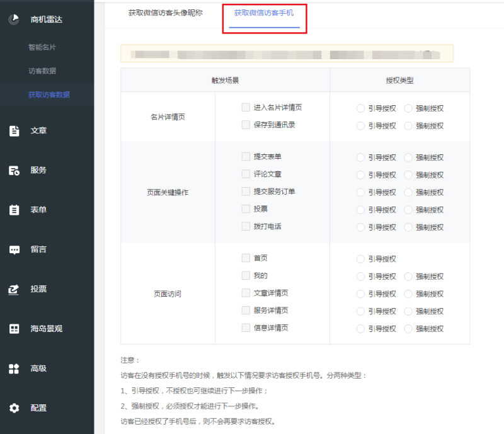Check the 提交表单 trigger option
This screenshot has height=434, width=504.
click(246, 157)
